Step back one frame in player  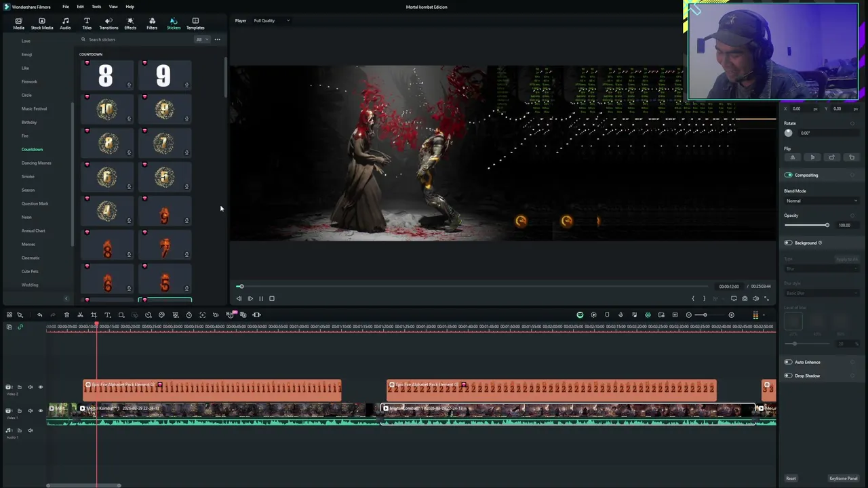[239, 299]
